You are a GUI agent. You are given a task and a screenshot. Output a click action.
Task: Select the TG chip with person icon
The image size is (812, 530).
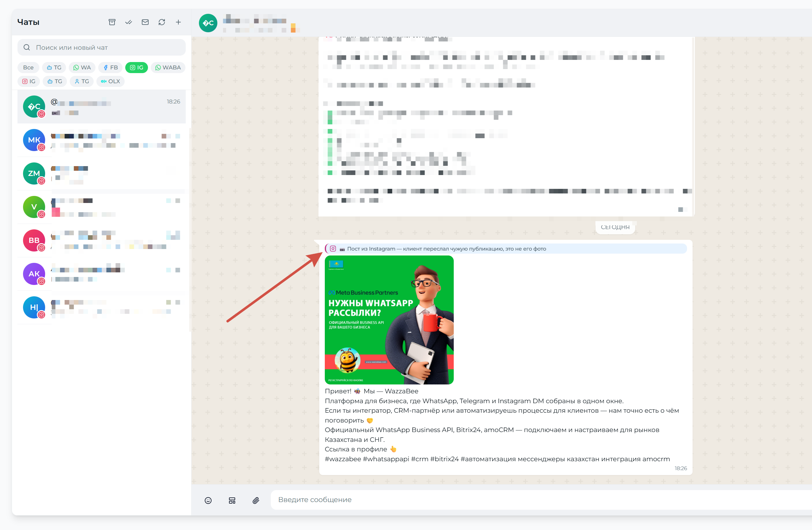tap(82, 81)
